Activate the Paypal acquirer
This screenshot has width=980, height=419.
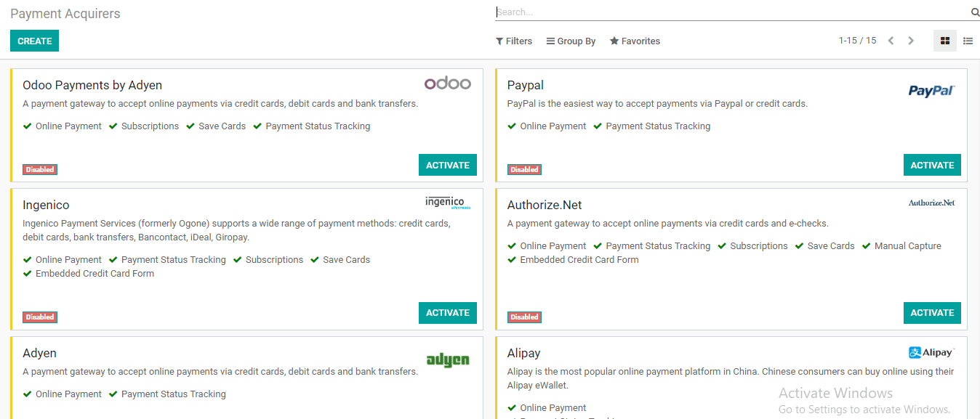click(x=932, y=165)
